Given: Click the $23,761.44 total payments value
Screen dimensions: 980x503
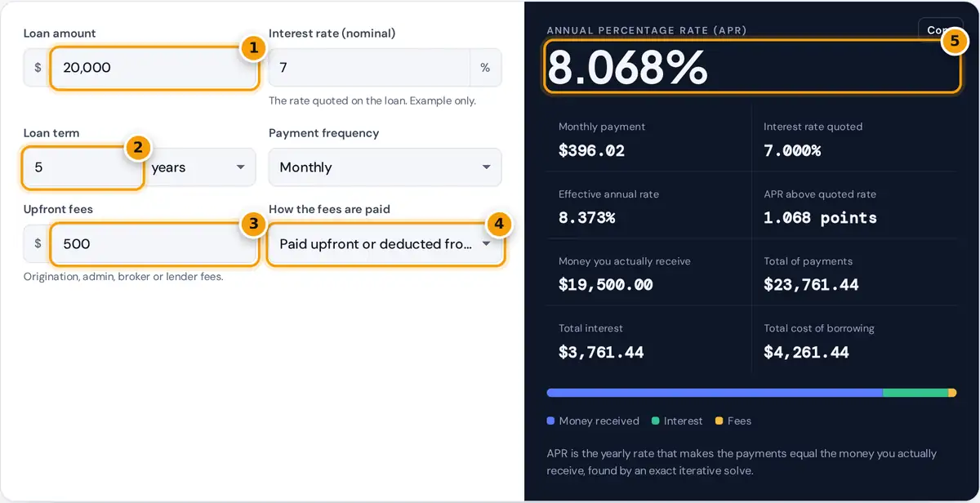Looking at the screenshot, I should tap(811, 285).
